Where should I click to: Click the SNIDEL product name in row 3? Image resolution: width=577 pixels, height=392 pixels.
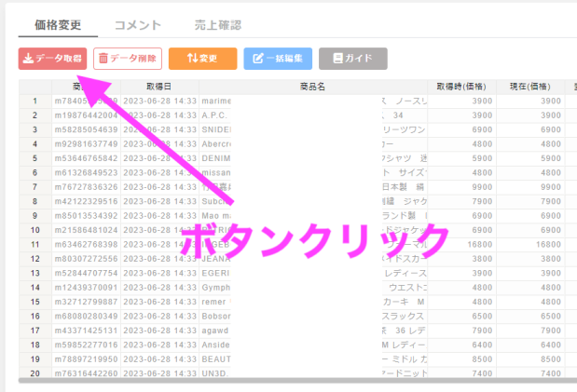tap(216, 129)
